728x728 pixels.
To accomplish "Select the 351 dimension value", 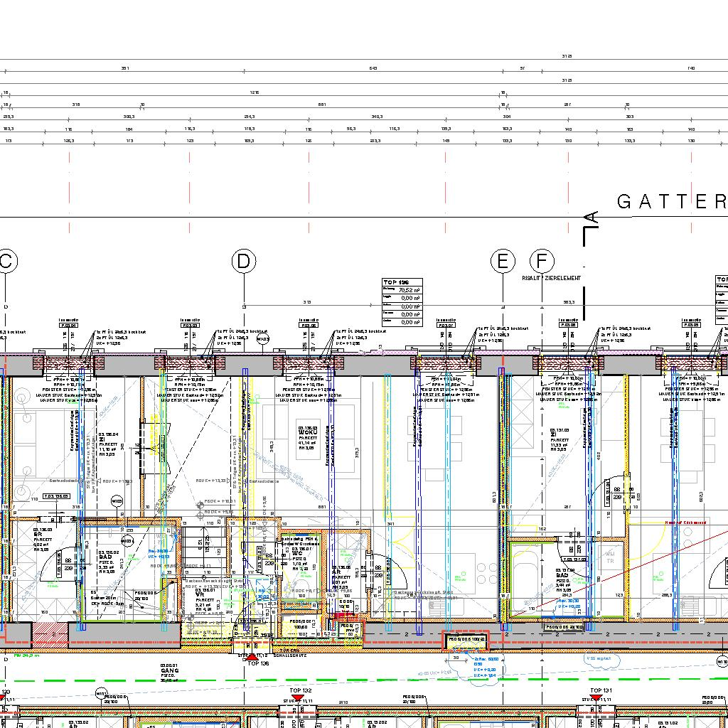I will 125,68.
